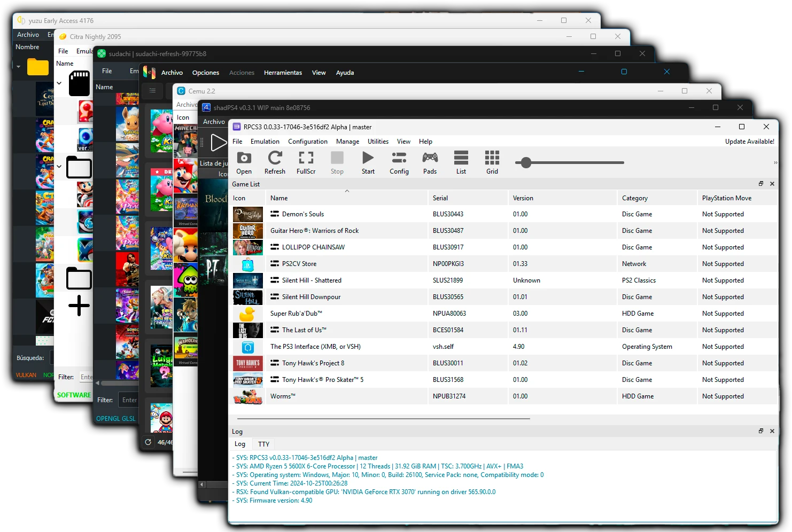Open the Help menu in RPCS3
The image size is (792, 532).
(x=425, y=142)
